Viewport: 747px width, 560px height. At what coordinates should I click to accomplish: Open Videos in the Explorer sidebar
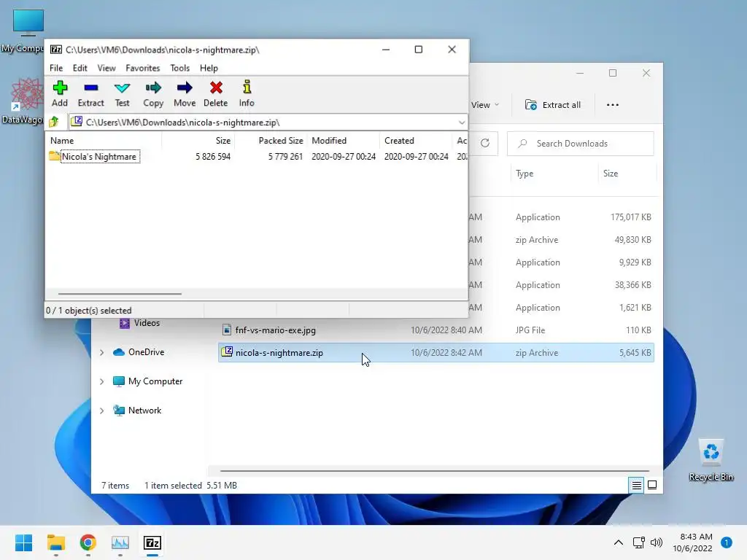pyautogui.click(x=146, y=323)
